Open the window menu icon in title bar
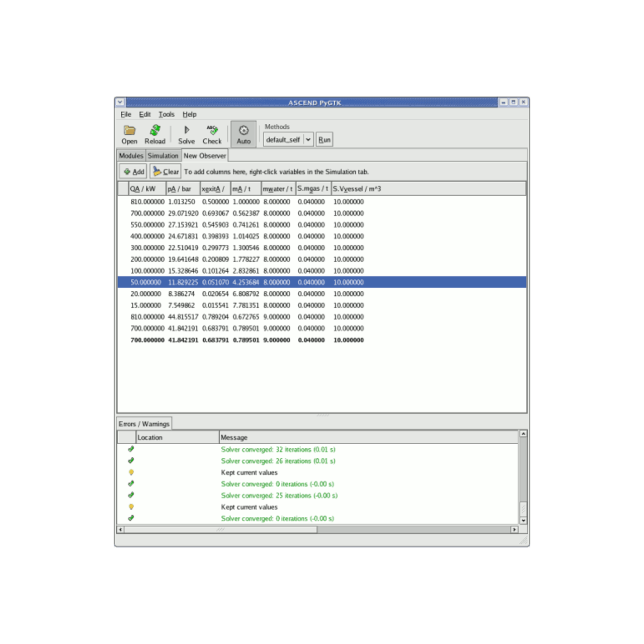This screenshot has width=644, height=644. point(120,102)
